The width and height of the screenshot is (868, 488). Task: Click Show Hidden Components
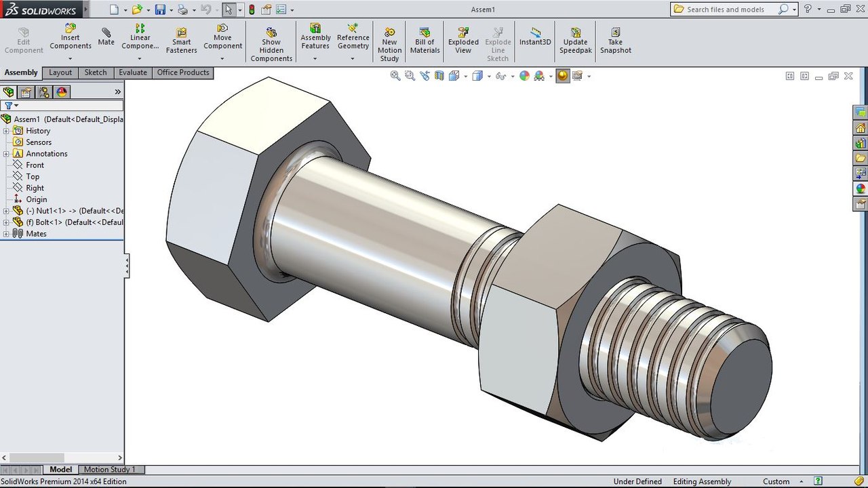pyautogui.click(x=271, y=45)
